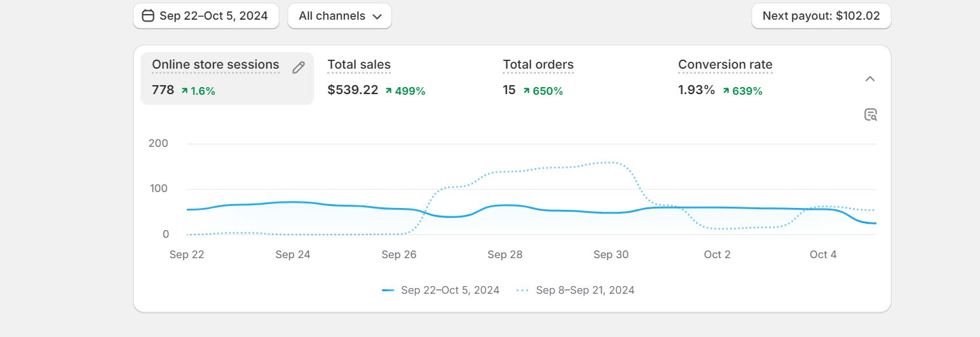Select the Total sales metric
This screenshot has width=980, height=337.
(x=359, y=65)
